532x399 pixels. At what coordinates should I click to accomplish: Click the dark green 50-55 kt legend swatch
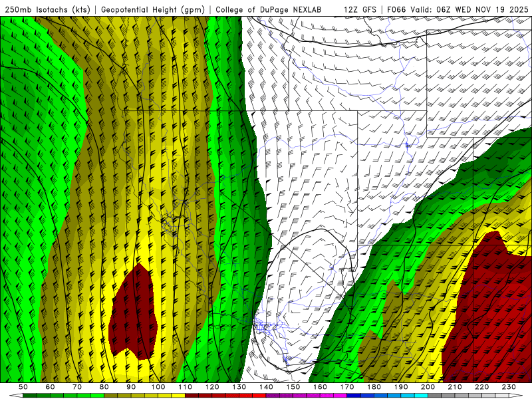(29, 395)
